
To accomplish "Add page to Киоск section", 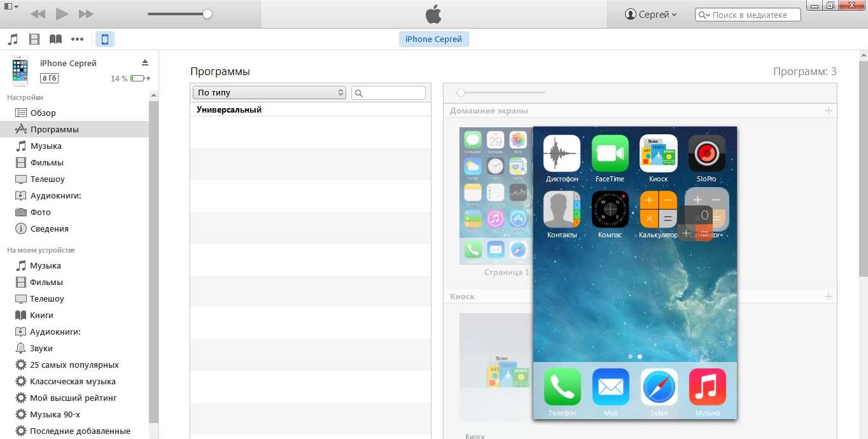I will (828, 296).
